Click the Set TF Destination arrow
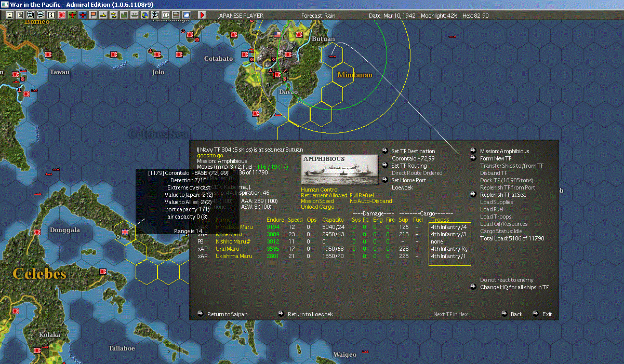This screenshot has height=364, width=624. (x=384, y=151)
